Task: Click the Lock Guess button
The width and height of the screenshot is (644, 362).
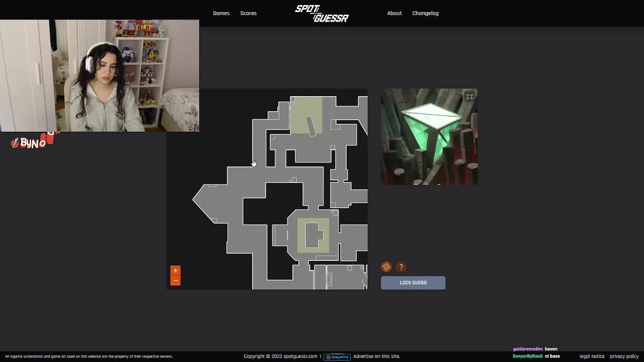Action: point(413,283)
